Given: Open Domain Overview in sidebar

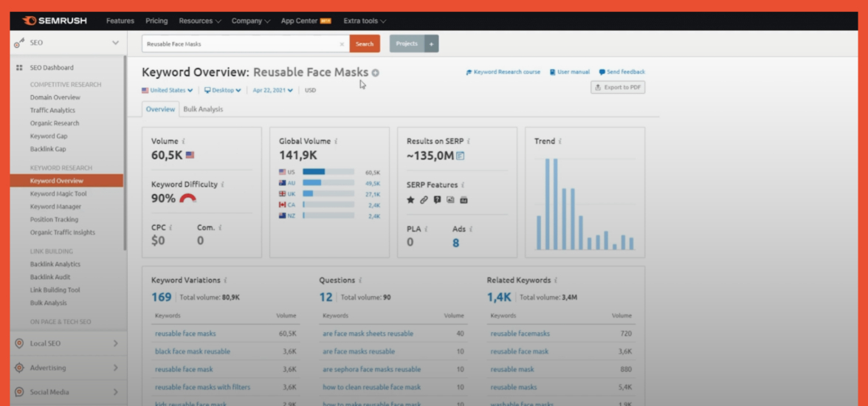Looking at the screenshot, I should tap(55, 97).
